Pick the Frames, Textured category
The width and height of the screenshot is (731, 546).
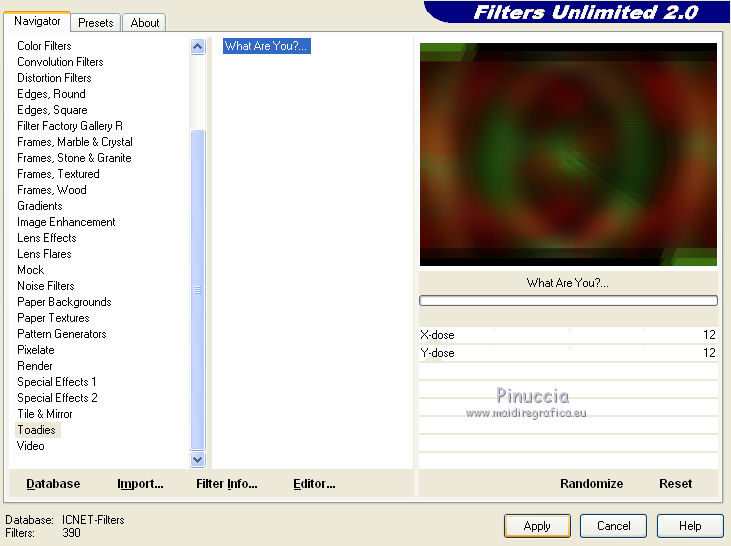pyautogui.click(x=58, y=174)
